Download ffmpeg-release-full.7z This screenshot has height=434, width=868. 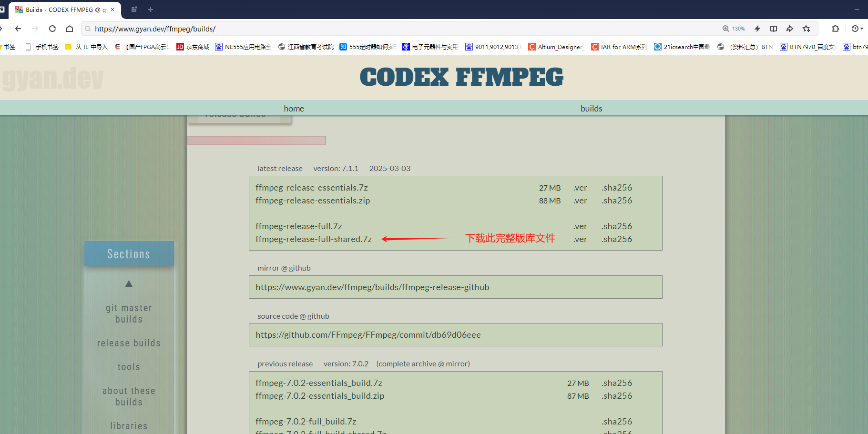coord(298,226)
